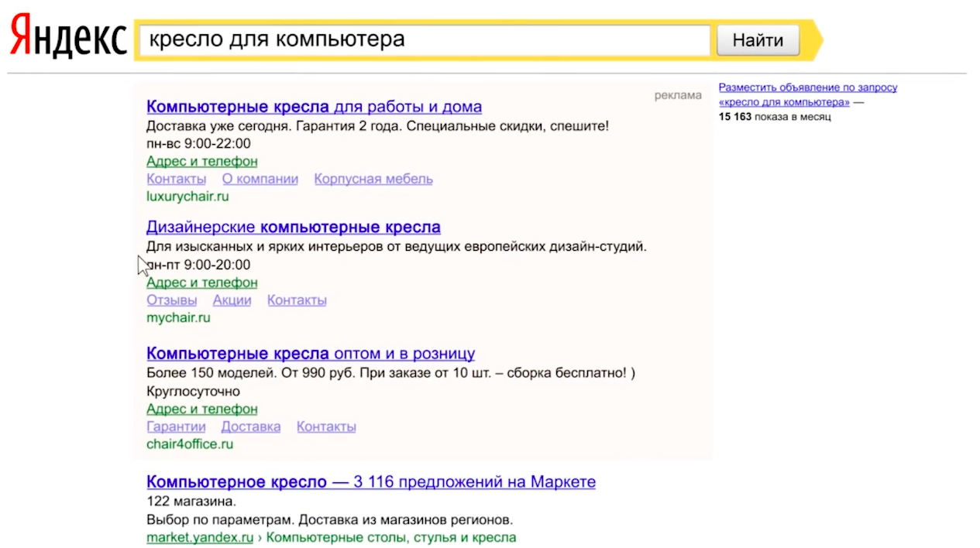This screenshot has height=548, width=980.
Task: Open Акции link
Action: [x=232, y=300]
